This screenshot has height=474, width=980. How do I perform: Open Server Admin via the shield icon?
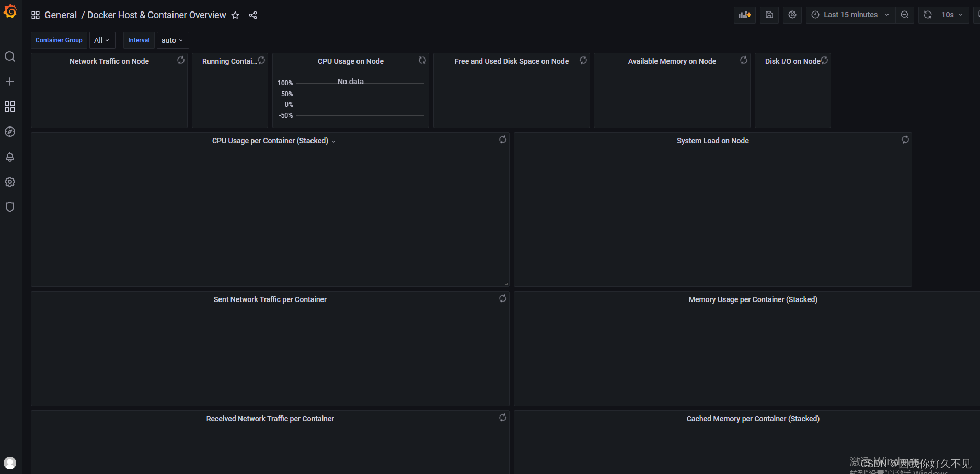point(10,207)
